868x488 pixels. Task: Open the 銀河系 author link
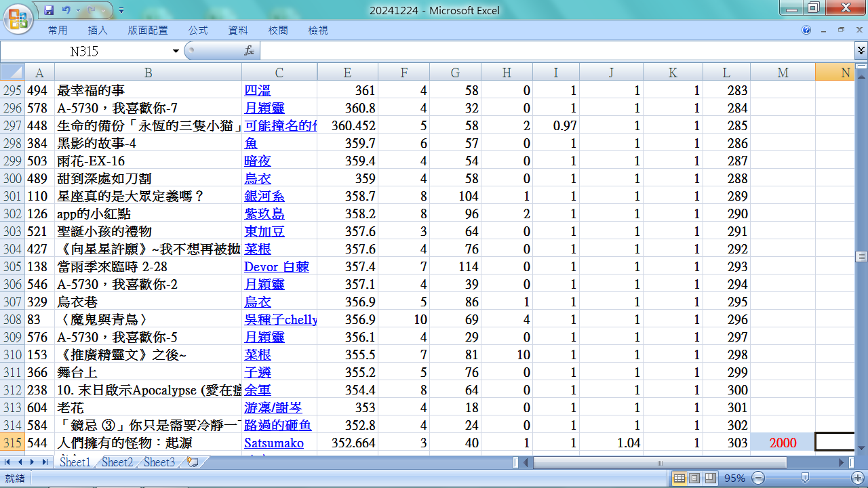coord(264,196)
